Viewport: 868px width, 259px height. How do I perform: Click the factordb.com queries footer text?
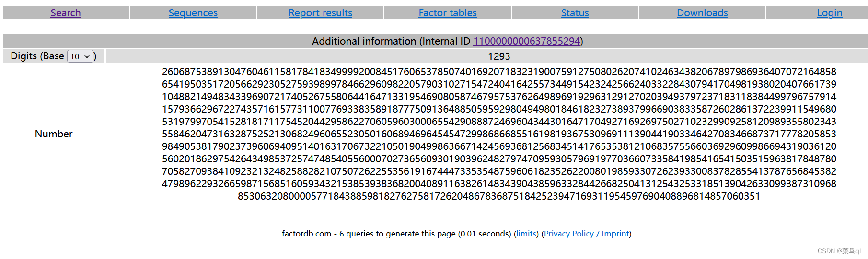(x=396, y=234)
